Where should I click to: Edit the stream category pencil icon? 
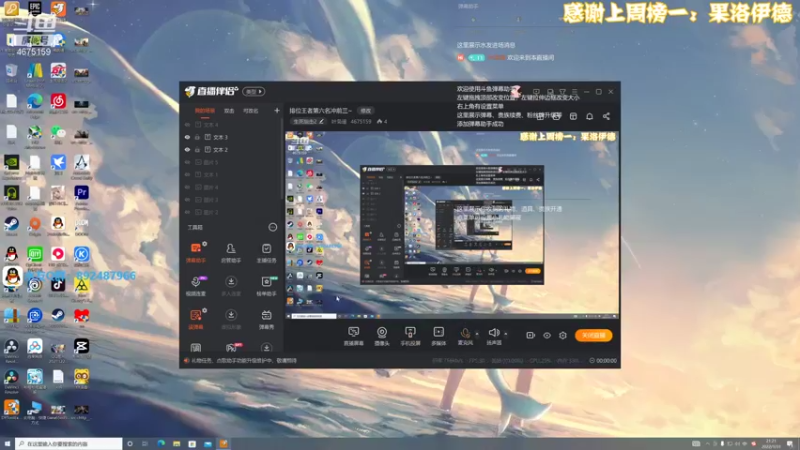point(321,121)
